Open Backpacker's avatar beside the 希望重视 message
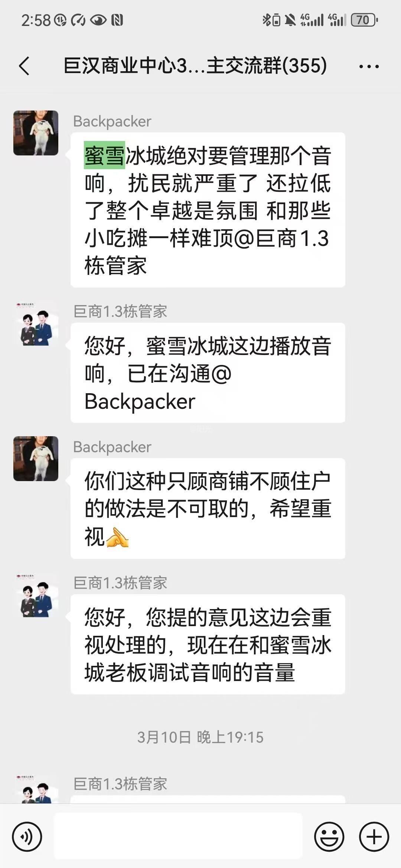The width and height of the screenshot is (401, 868). click(x=36, y=459)
